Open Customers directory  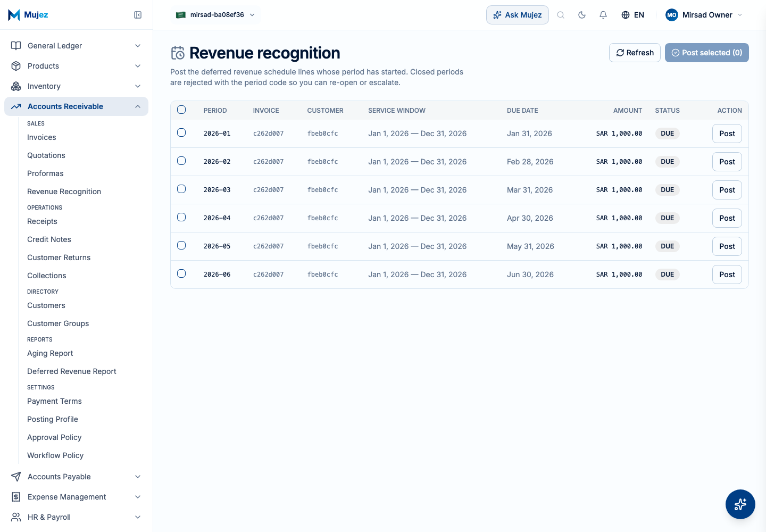[x=46, y=305]
